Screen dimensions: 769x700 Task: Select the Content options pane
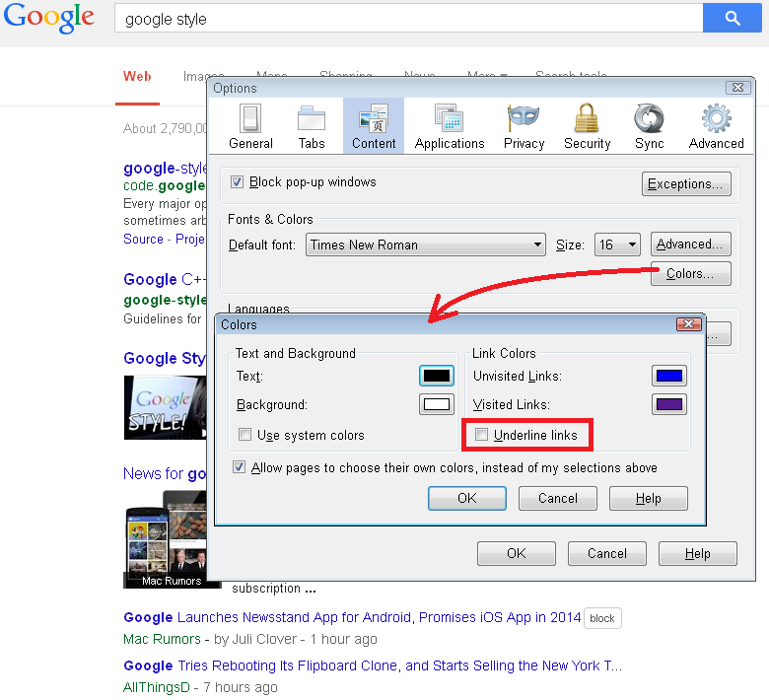click(x=374, y=126)
